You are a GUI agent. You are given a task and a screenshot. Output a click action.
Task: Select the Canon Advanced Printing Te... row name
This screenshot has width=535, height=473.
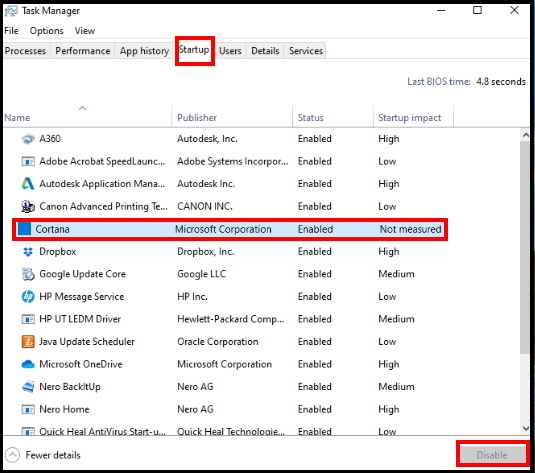click(x=103, y=206)
